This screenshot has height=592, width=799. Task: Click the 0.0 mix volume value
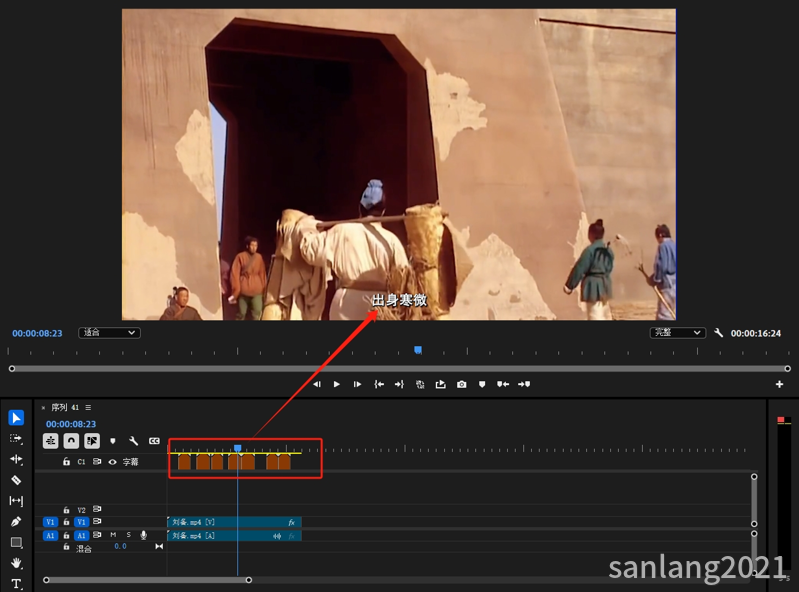tap(120, 546)
